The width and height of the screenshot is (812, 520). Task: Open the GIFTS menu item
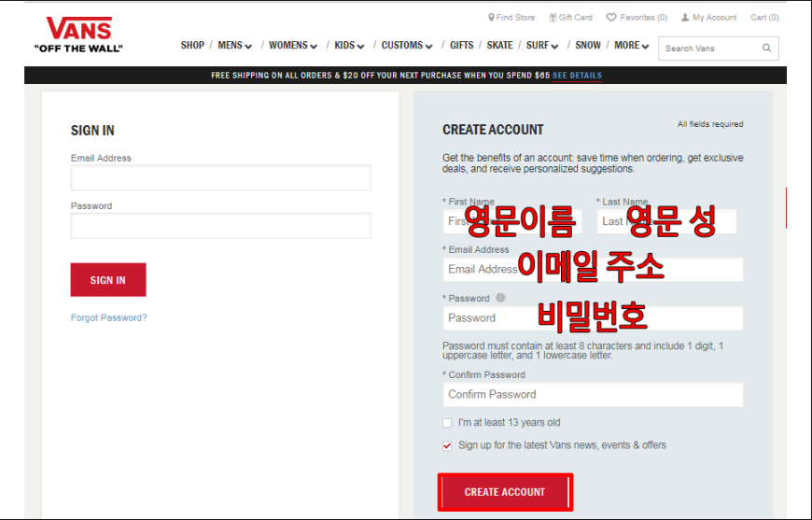coord(461,46)
